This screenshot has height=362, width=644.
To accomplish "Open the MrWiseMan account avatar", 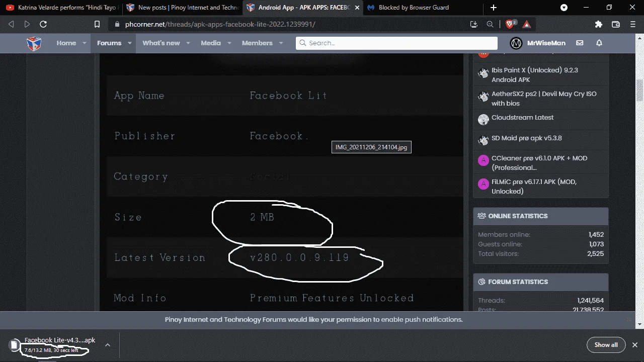I will (516, 43).
